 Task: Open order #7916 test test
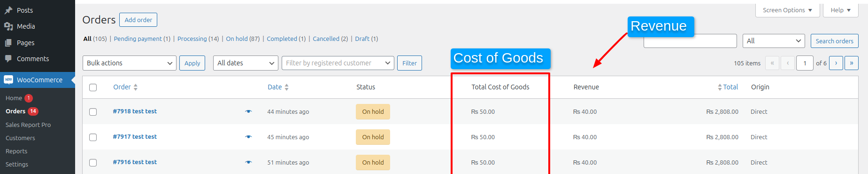[x=135, y=162]
